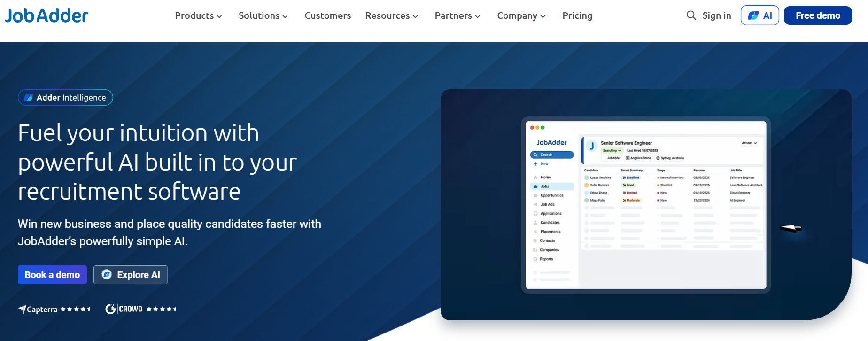The width and height of the screenshot is (868, 341).
Task: Click the Internal Interview stage cell
Action: 670,178
